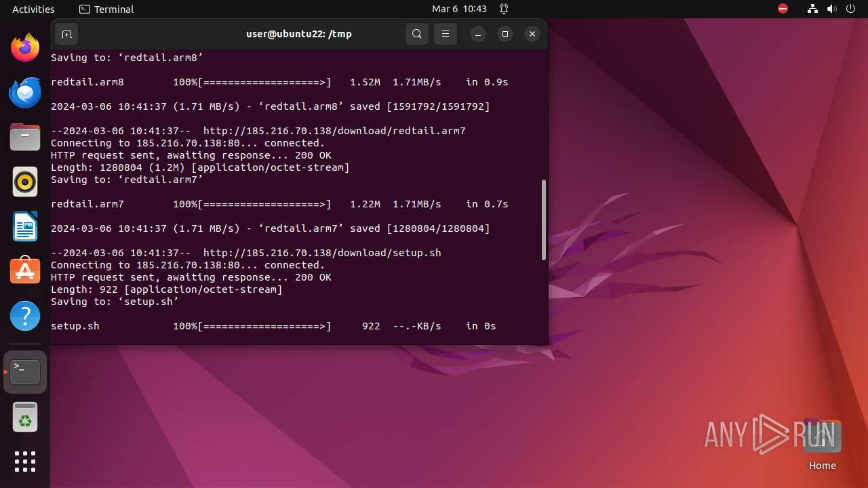Show all applications grid

tap(25, 462)
